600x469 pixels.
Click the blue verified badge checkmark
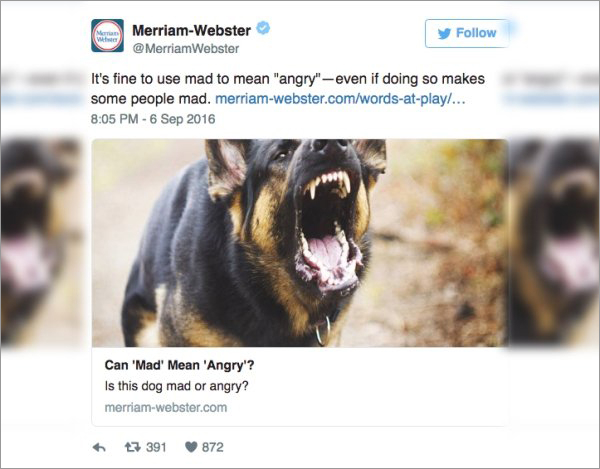[x=263, y=28]
